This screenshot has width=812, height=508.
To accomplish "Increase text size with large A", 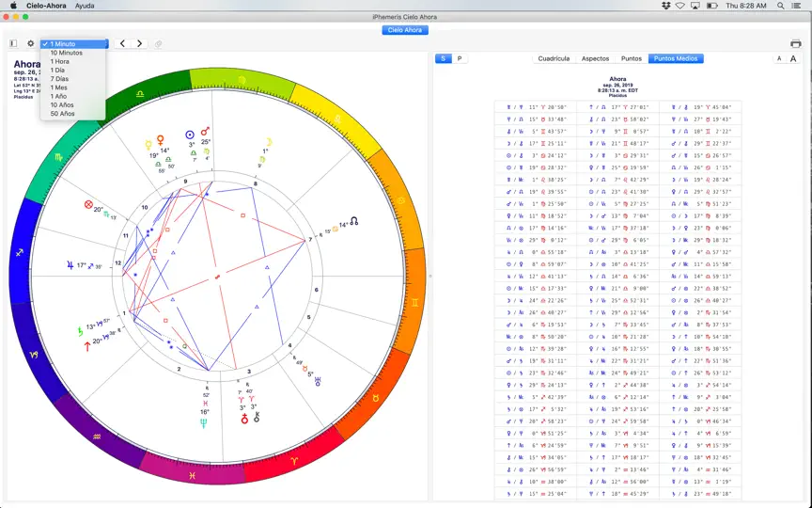I will pos(793,58).
